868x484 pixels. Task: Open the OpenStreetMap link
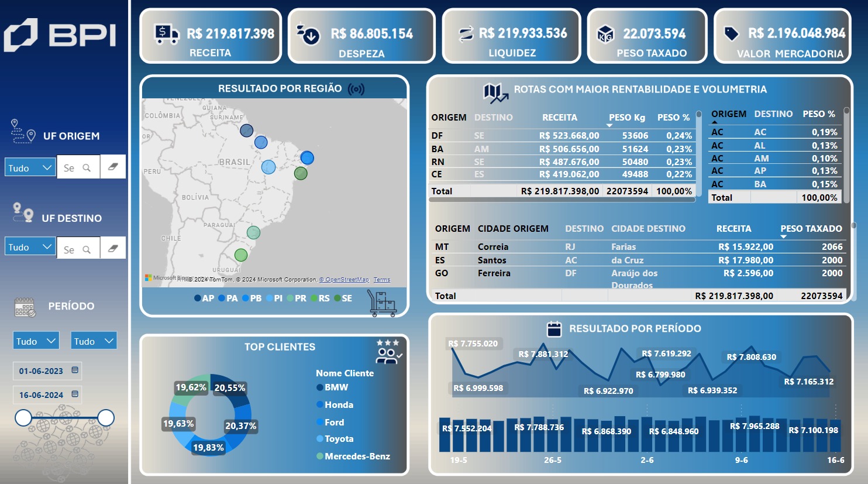[344, 280]
